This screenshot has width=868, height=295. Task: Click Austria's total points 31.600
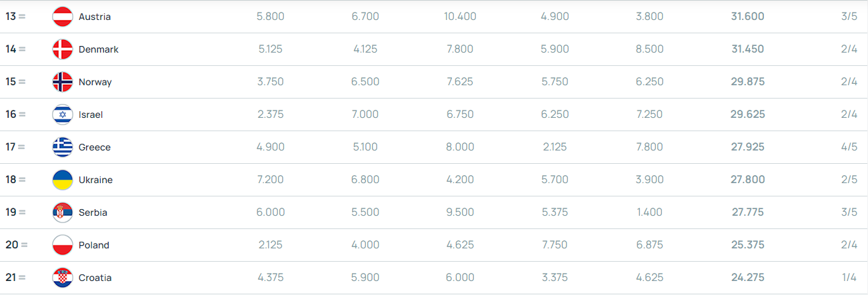(747, 17)
